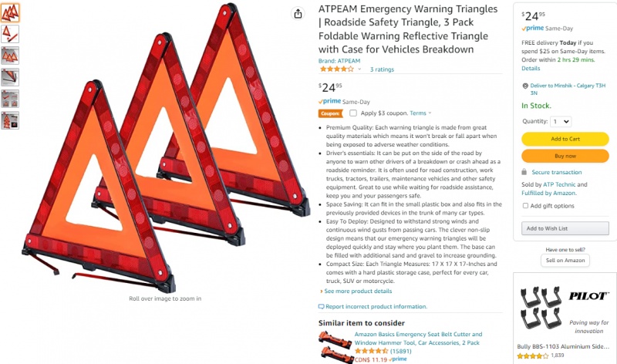This screenshot has height=364, width=617.
Task: Click the Buy now button
Action: click(565, 156)
